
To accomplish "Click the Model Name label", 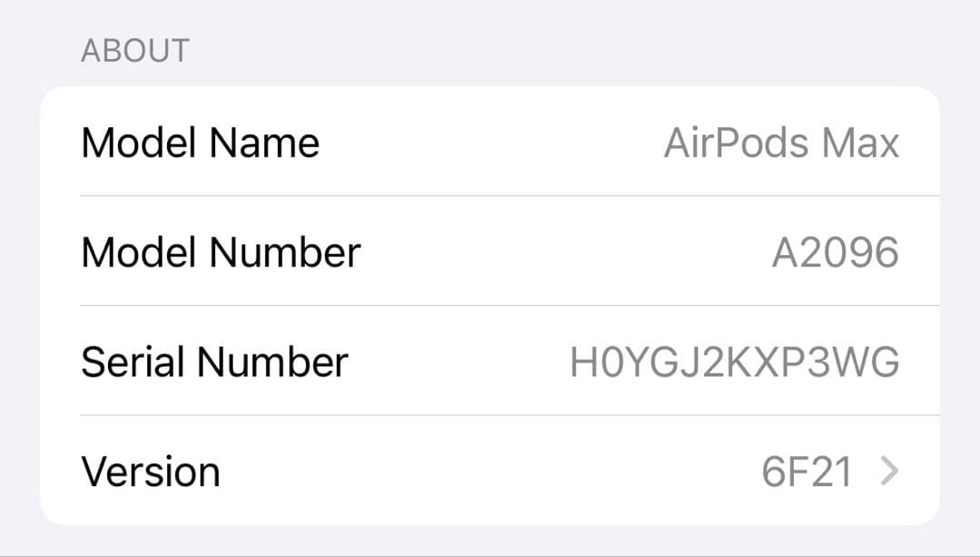I will tap(200, 143).
